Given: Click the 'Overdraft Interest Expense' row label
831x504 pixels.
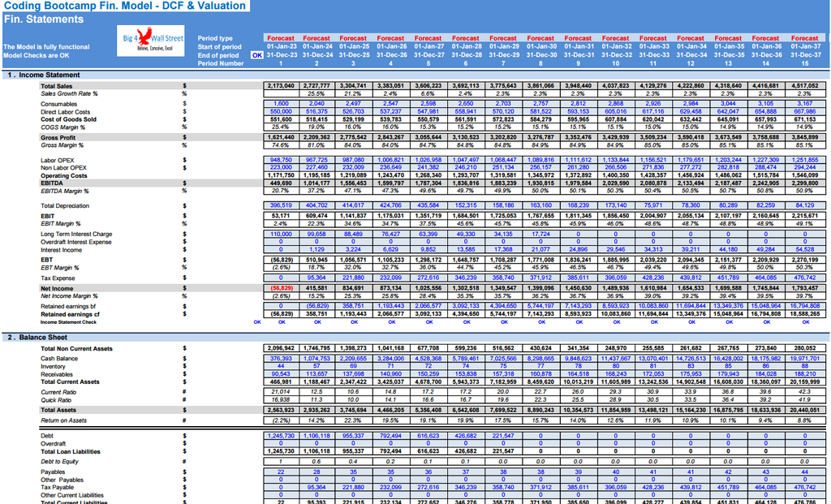Looking at the screenshot, I should click(x=76, y=242).
